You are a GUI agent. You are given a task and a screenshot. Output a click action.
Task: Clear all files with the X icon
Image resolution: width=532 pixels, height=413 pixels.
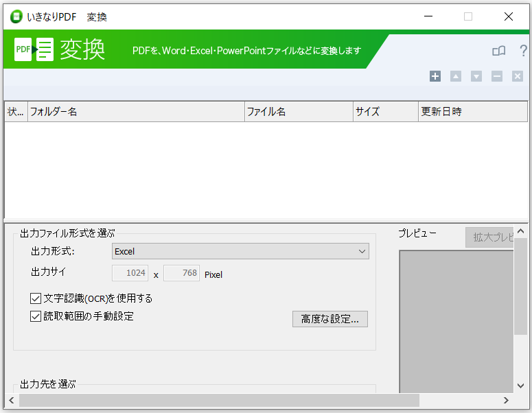coord(518,76)
